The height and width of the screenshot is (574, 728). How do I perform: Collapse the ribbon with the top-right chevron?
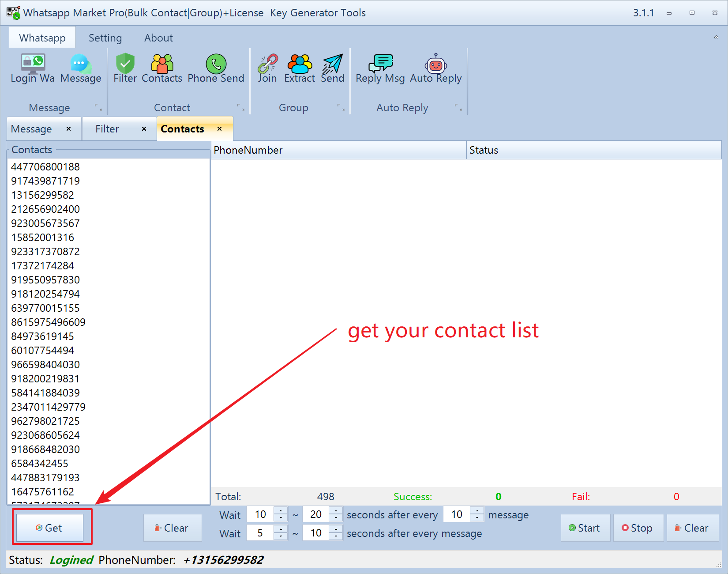pos(716,38)
